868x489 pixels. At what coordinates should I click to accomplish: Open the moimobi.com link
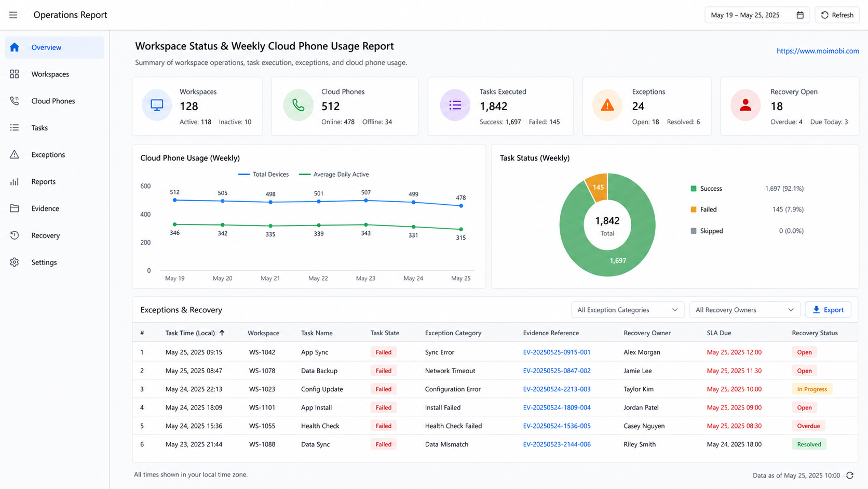(x=818, y=51)
